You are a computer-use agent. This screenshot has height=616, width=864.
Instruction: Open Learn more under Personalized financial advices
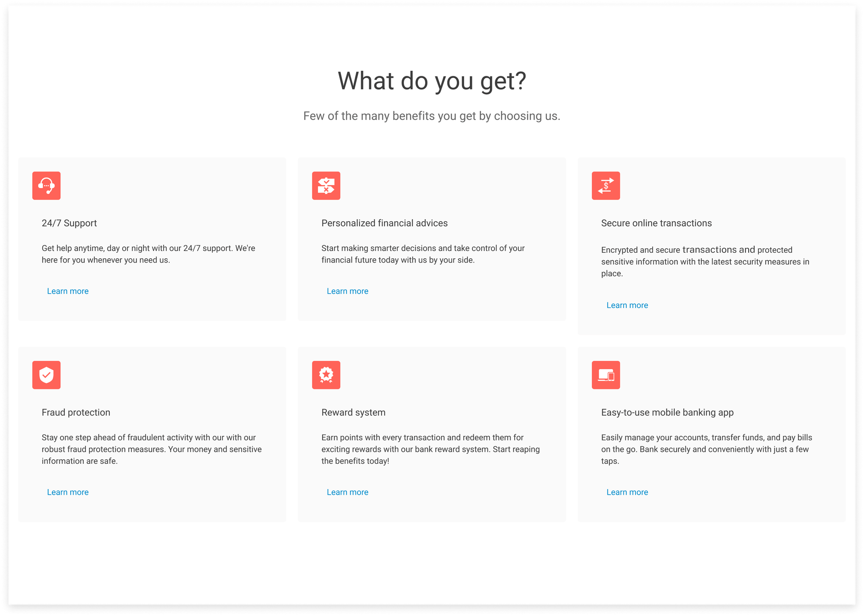[347, 291]
